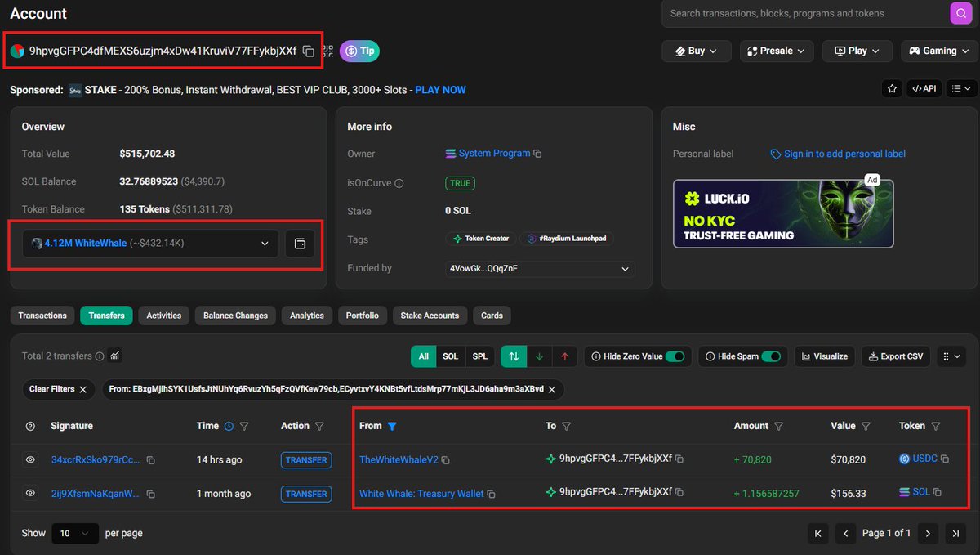Show both incoming and outgoing transfers
This screenshot has width=980, height=555.
pos(514,356)
